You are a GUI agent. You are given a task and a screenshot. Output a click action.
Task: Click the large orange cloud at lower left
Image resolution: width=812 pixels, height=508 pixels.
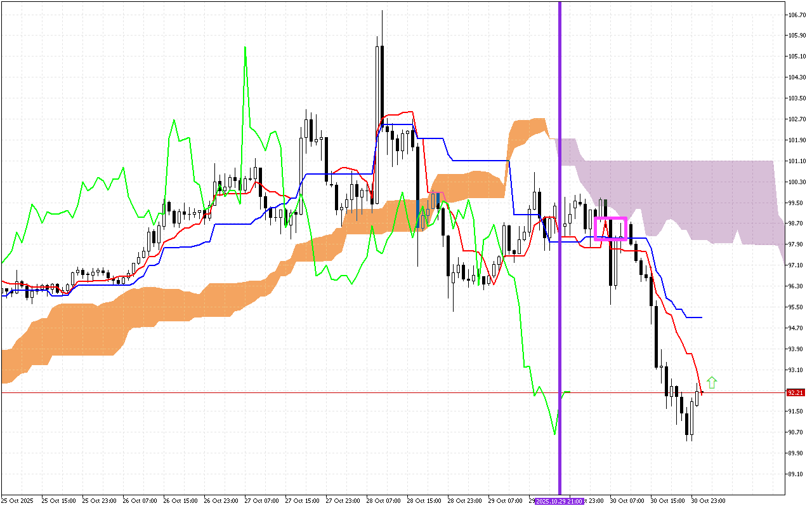point(127,317)
